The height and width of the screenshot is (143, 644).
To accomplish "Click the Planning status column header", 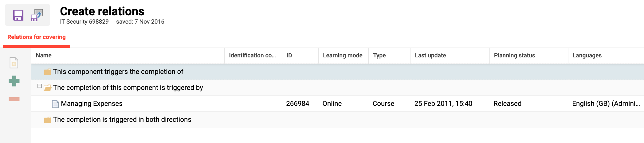I will click(514, 56).
